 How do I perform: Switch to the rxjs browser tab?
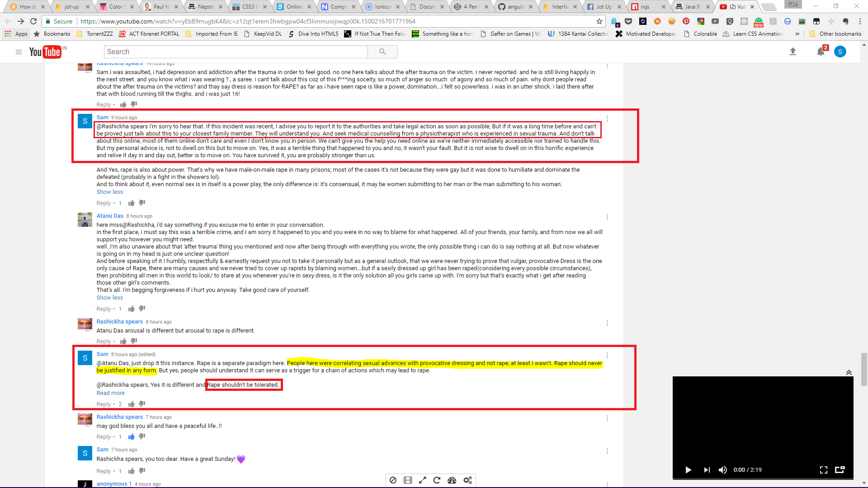pyautogui.click(x=647, y=7)
